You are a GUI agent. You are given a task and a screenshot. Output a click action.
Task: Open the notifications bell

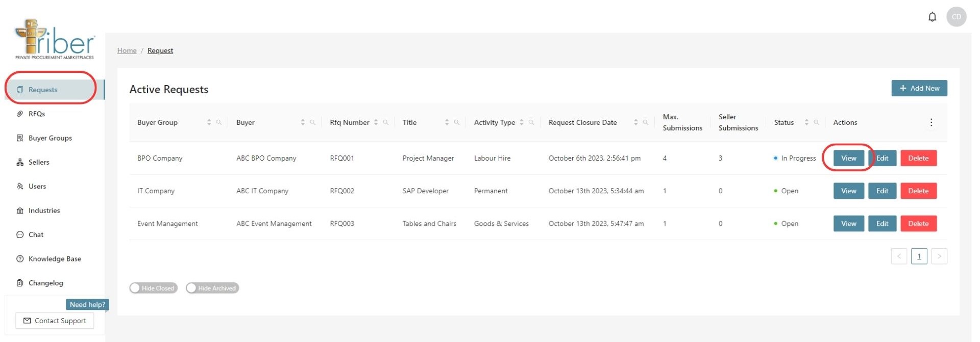(x=932, y=17)
